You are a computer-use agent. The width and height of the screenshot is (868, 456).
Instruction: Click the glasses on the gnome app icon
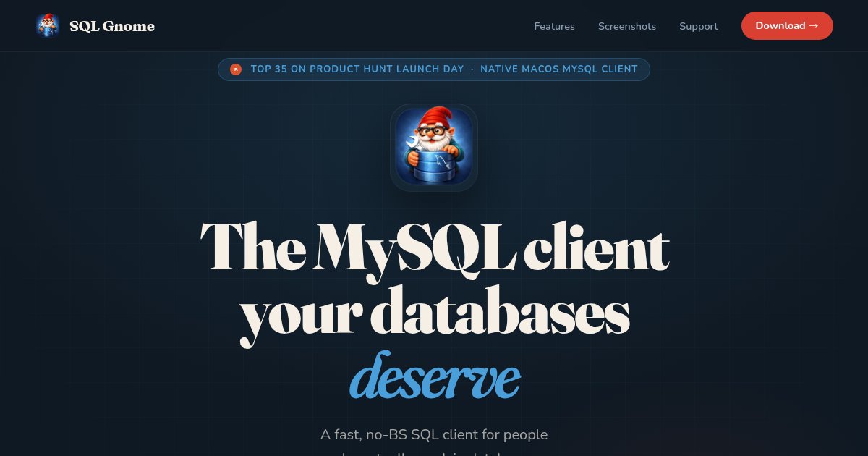432,131
